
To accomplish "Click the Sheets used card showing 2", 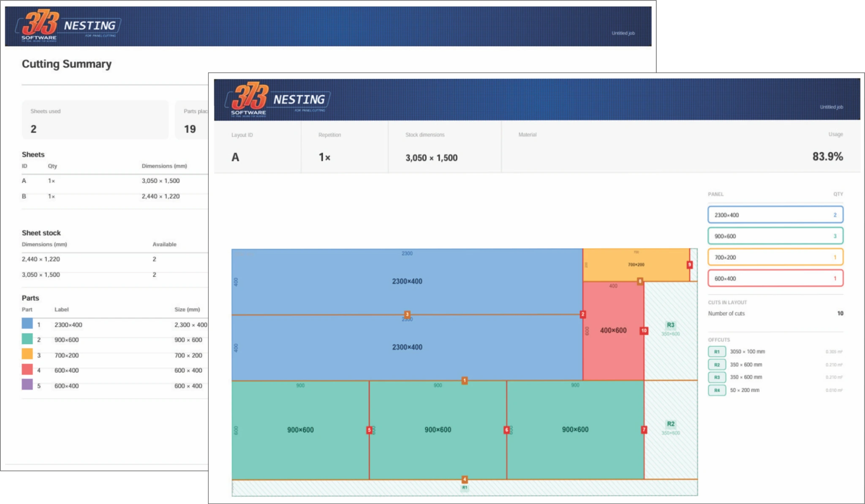I will point(95,120).
